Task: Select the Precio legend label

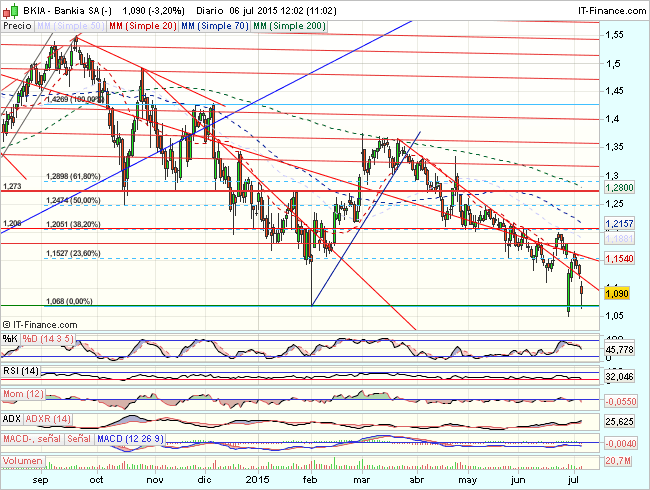Action: [17, 26]
